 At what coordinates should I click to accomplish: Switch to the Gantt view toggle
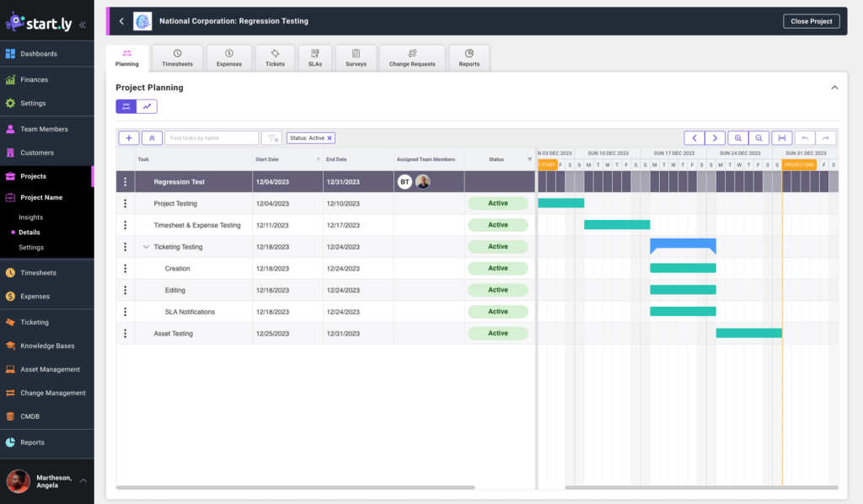124,106
